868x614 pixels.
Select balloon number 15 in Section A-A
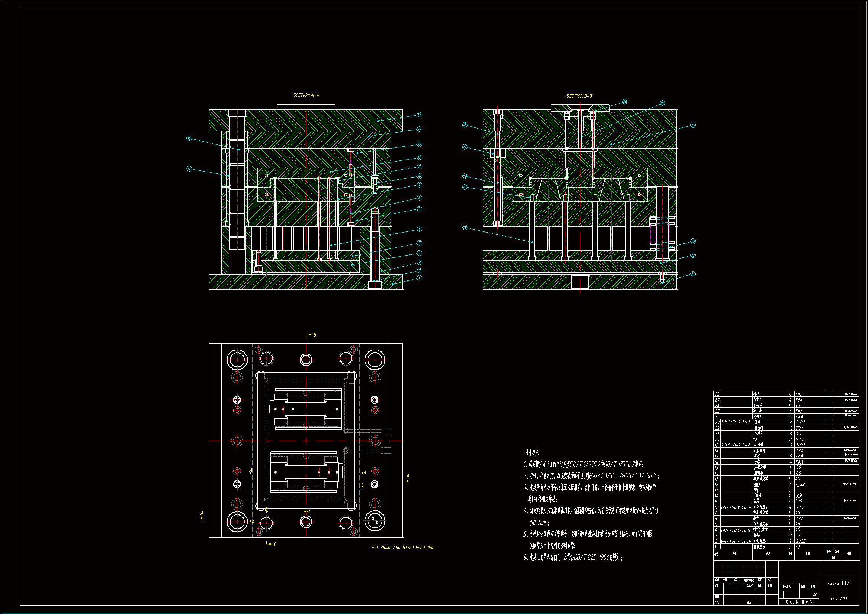pos(419,115)
